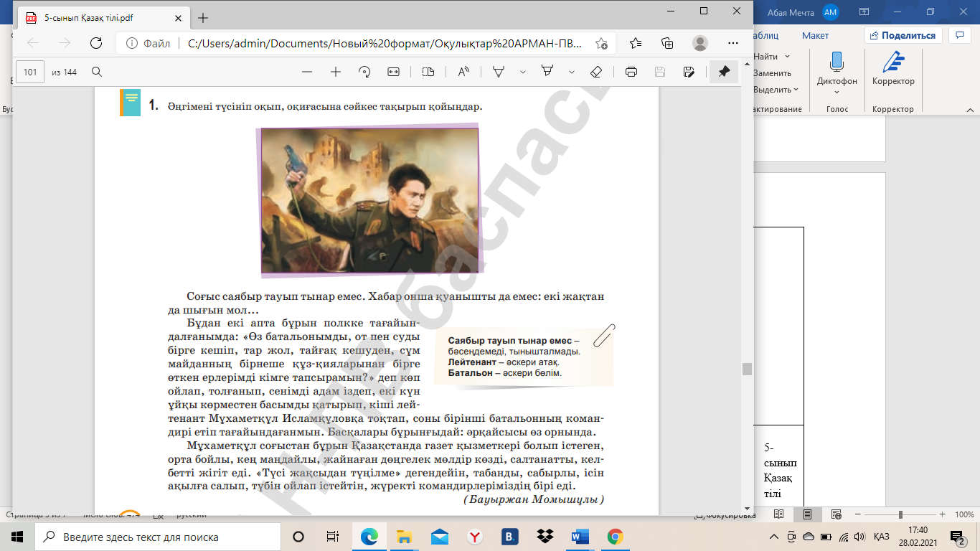Toggle the page view layout button
980x551 pixels.
coord(428,72)
